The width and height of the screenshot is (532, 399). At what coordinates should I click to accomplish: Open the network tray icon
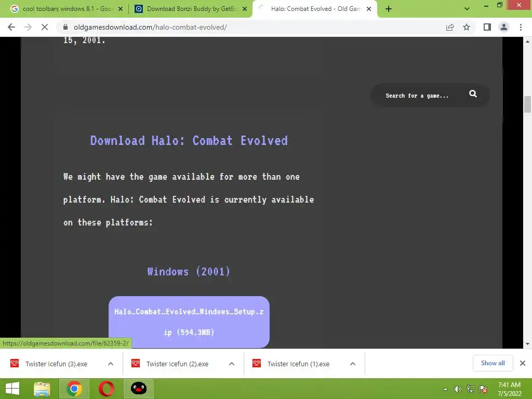pyautogui.click(x=471, y=389)
